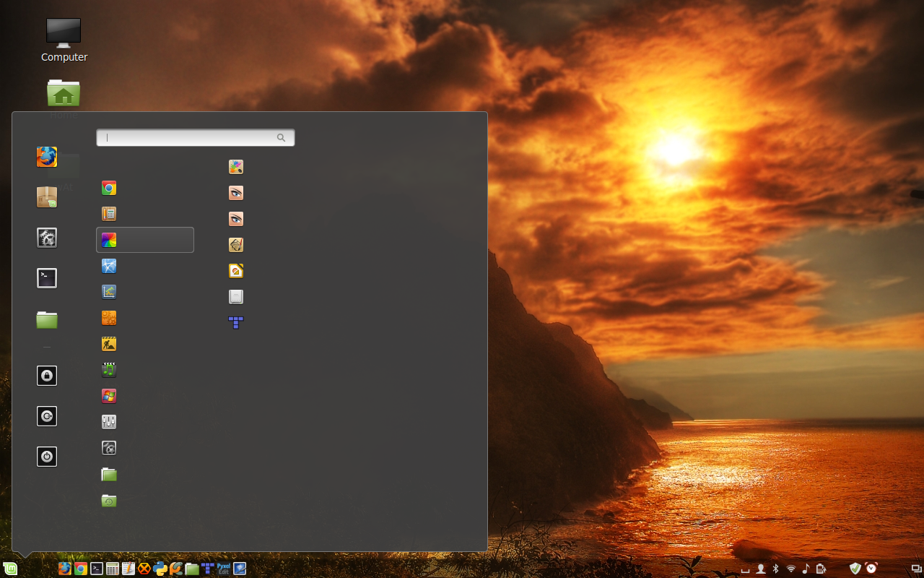The height and width of the screenshot is (578, 924).
Task: Click the Lock Screen padlock button
Action: [x=47, y=376]
